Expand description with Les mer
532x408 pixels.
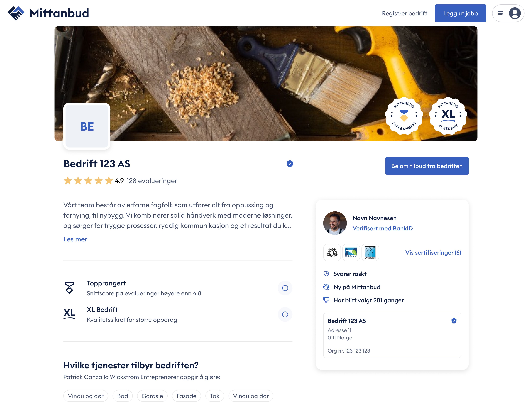pos(75,239)
